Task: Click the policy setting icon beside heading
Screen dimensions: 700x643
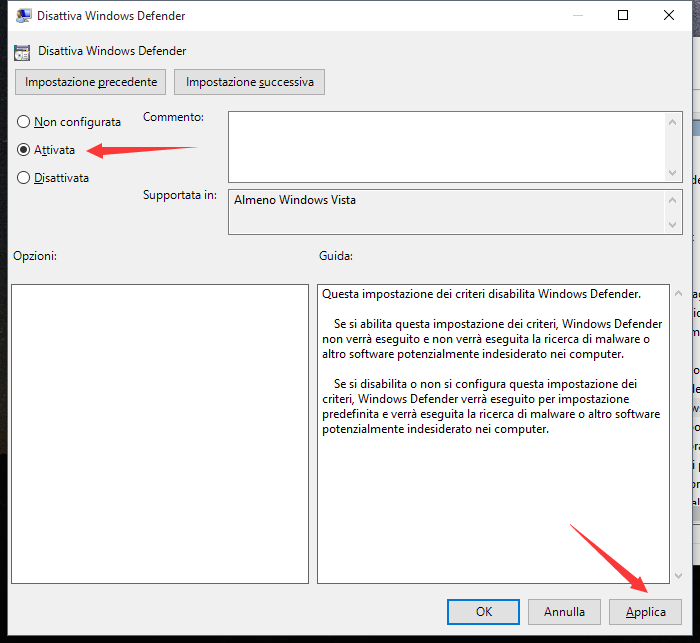Action: pos(22,52)
